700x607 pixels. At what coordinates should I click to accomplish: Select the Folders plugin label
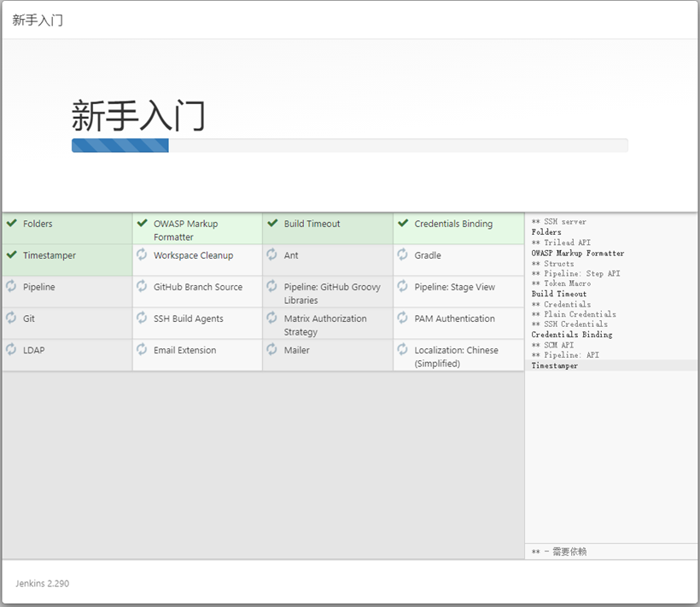click(x=38, y=224)
